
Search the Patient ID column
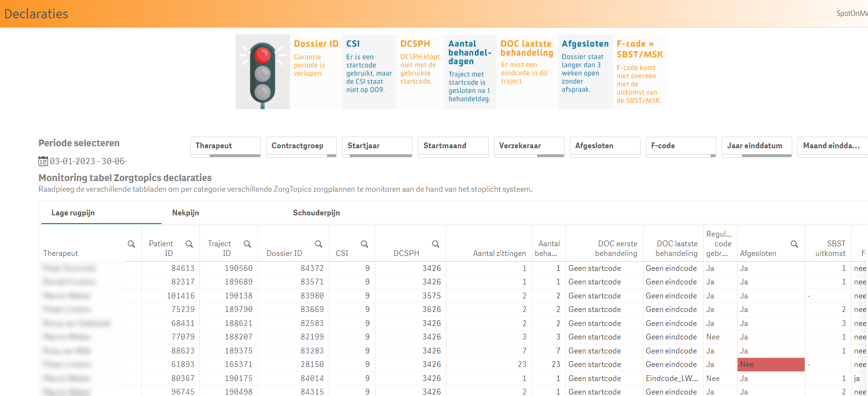point(189,244)
